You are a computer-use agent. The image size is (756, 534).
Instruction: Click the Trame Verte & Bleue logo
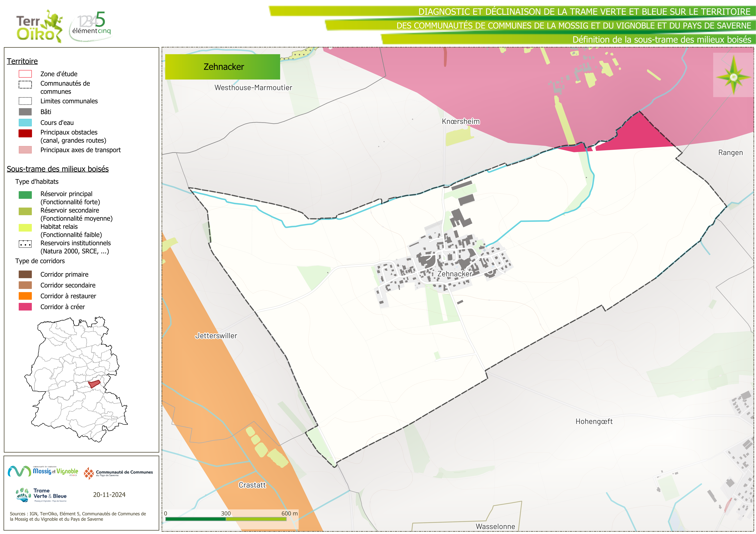41,495
